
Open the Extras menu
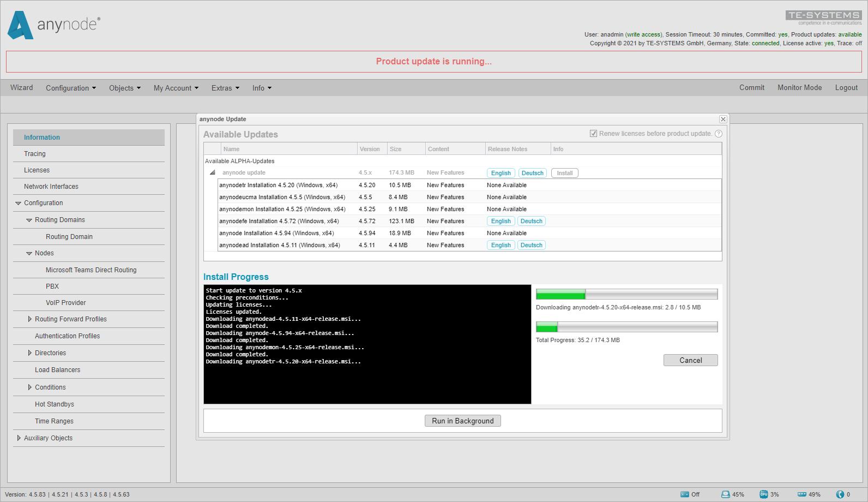pos(225,88)
